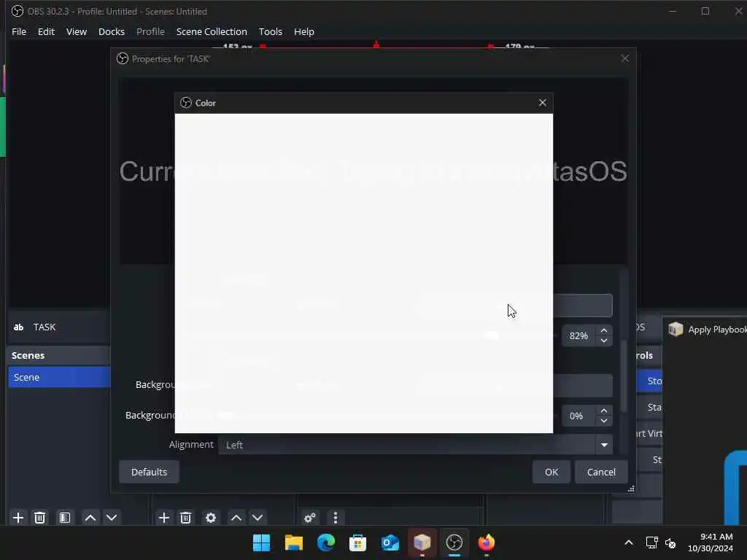Remove selected source with trash icon
This screenshot has width=747, height=560.
coord(186,518)
